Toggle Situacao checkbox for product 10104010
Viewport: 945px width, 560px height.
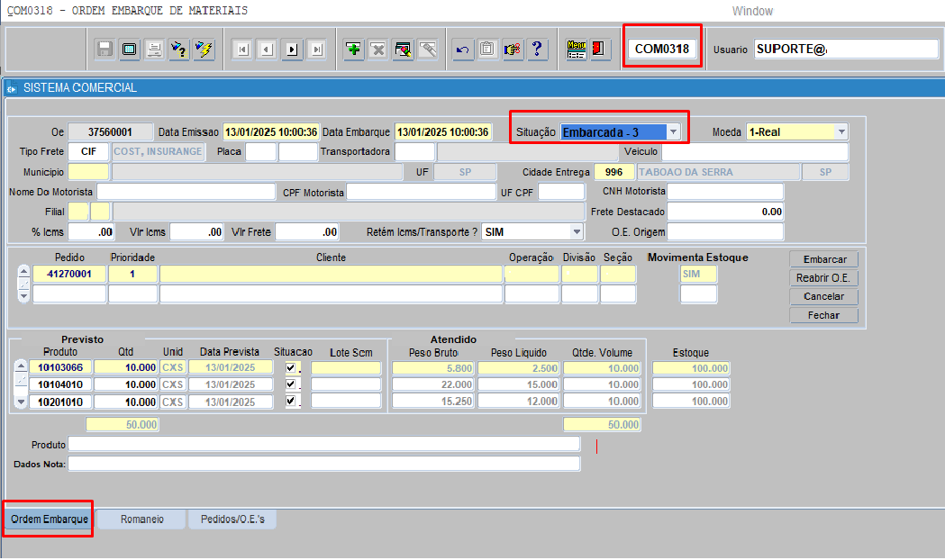(290, 384)
